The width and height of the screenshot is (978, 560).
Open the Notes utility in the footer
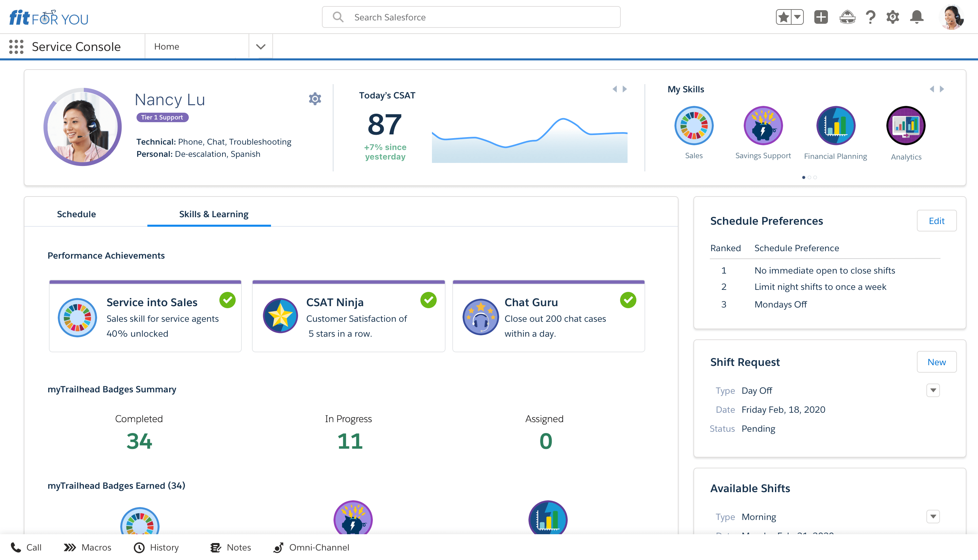[x=215, y=547]
